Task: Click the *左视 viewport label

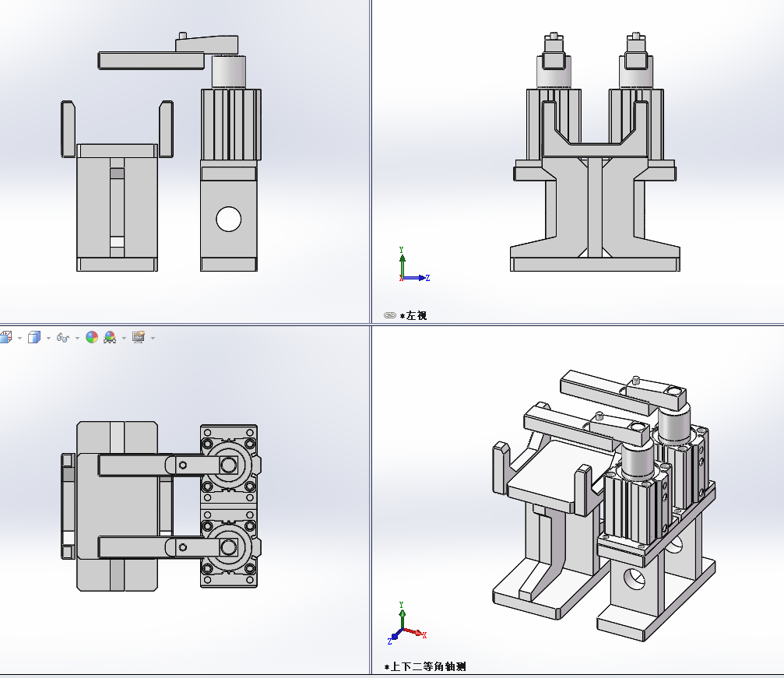Action: coord(413,315)
